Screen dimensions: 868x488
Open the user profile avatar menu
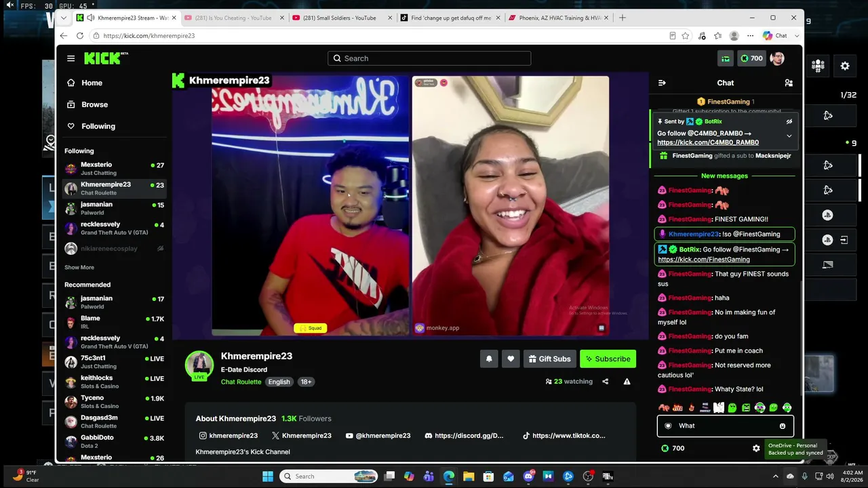777,58
